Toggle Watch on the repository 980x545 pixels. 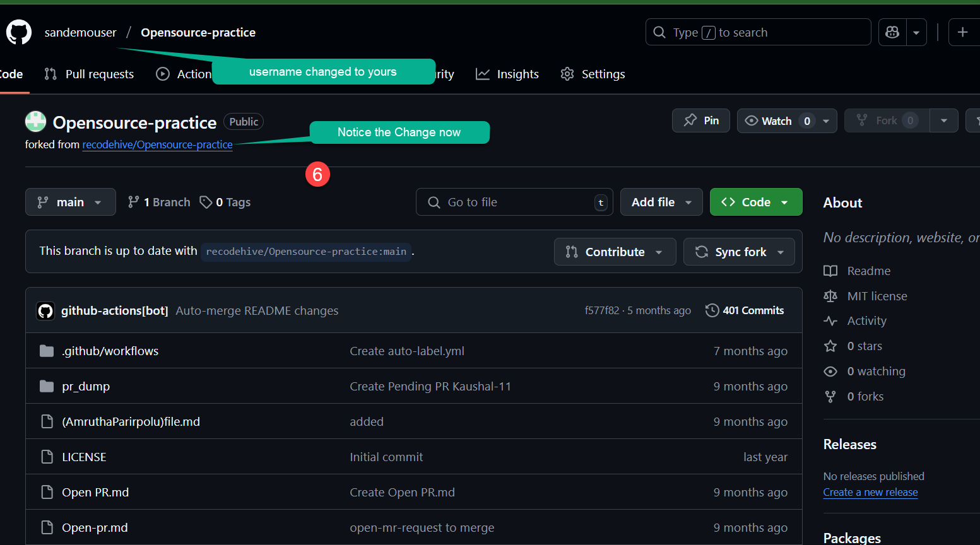[774, 120]
